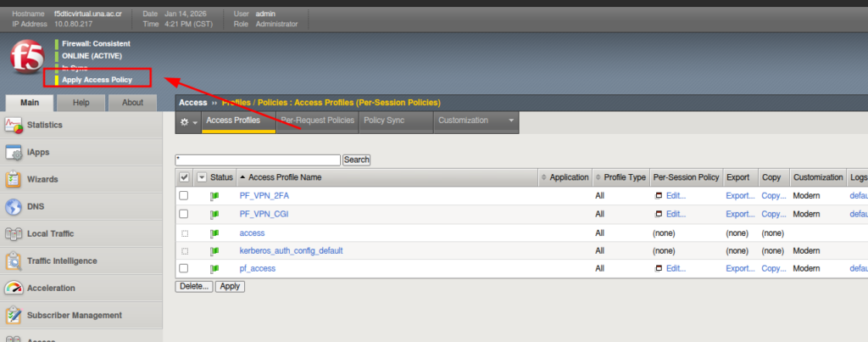Open the Statistics sidebar icon
Image resolution: width=868 pixels, height=342 pixels.
14,126
